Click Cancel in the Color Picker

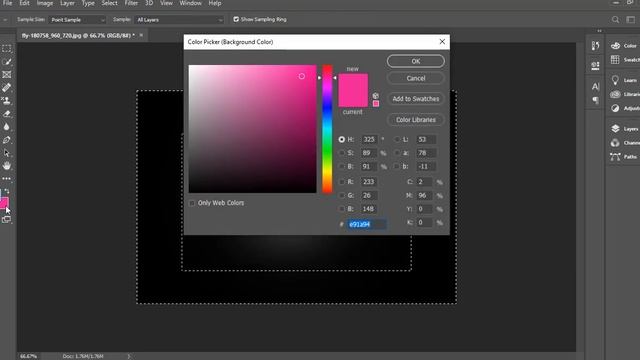[416, 78]
